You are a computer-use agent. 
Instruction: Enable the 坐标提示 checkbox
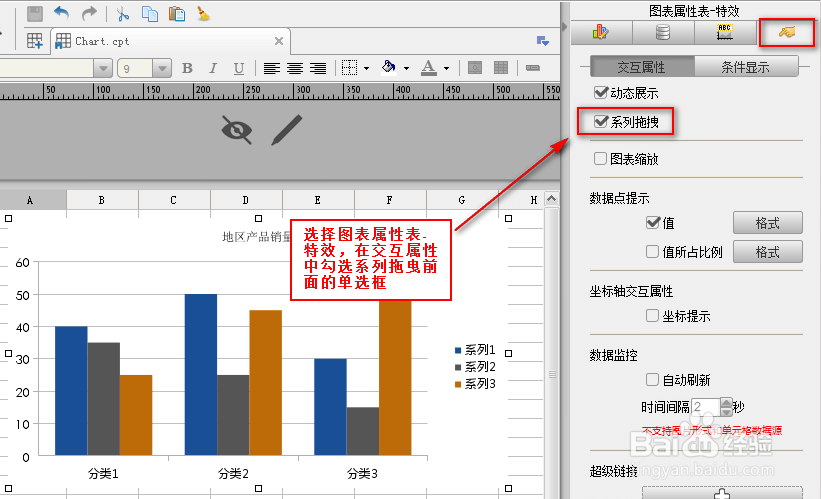tap(652, 316)
